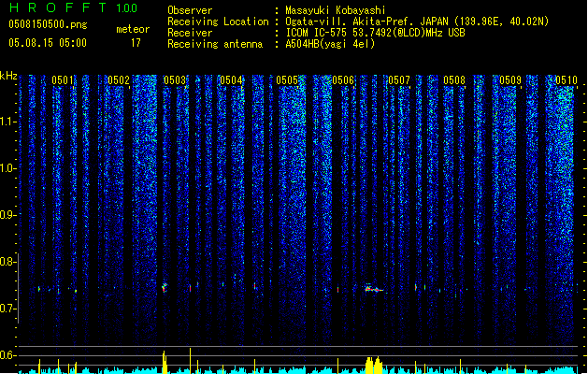Click the 1.1 kHz axis label
The height and width of the screenshot is (374, 588).
8,122
